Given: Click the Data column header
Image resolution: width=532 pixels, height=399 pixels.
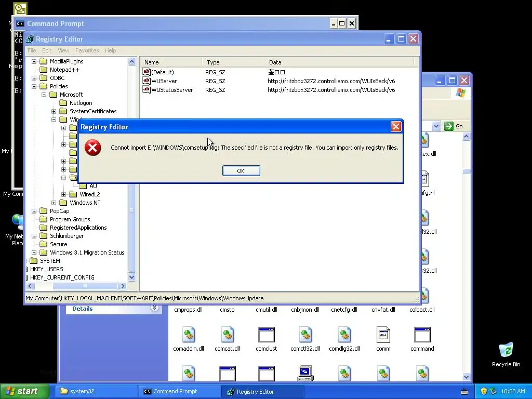Looking at the screenshot, I should click(x=339, y=62).
